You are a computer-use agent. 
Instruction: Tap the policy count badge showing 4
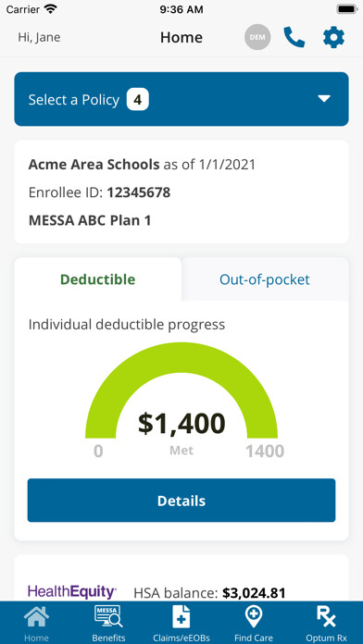(138, 100)
